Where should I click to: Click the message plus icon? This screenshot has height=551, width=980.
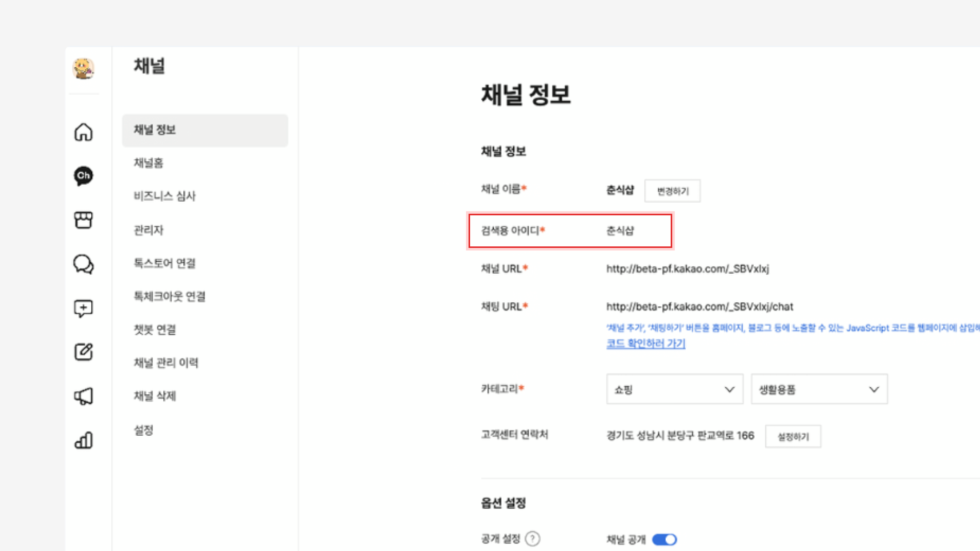click(x=83, y=308)
